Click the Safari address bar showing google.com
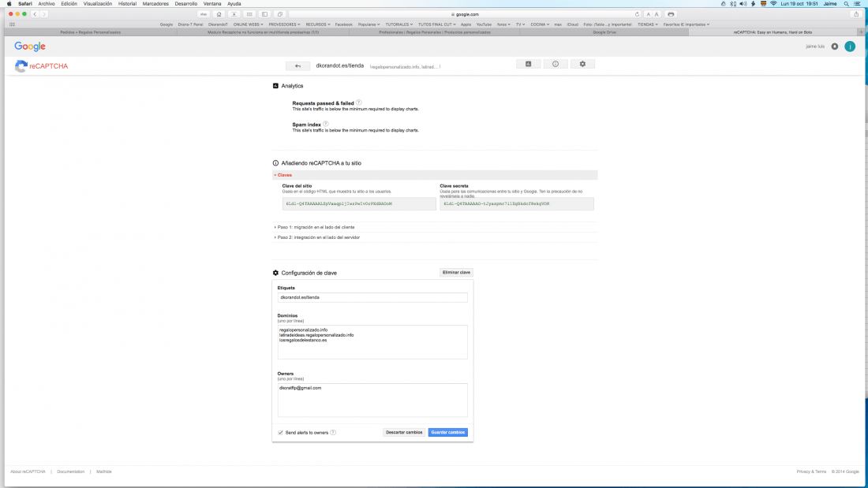This screenshot has height=488, width=868. tap(465, 14)
